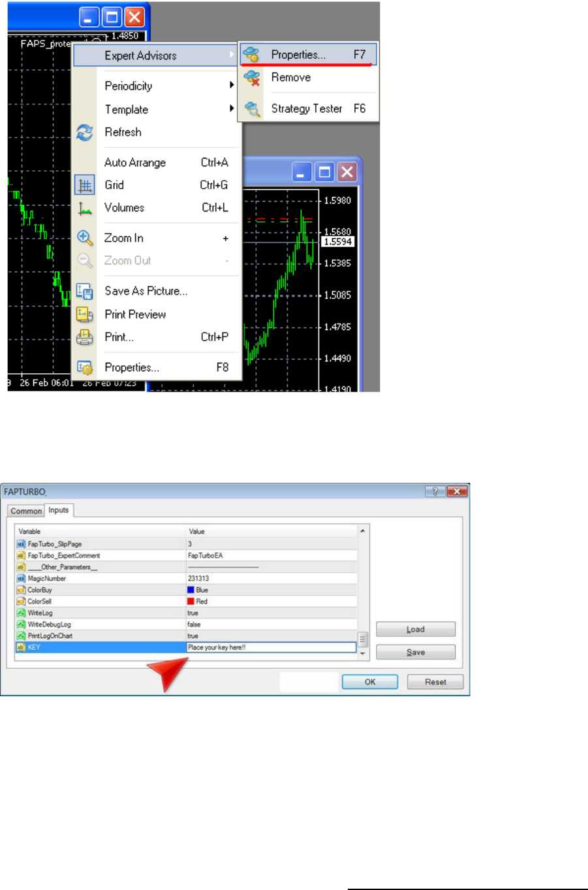Image resolution: width=588 pixels, height=890 pixels.
Task: Select Volumes menu entry text
Action: point(124,208)
